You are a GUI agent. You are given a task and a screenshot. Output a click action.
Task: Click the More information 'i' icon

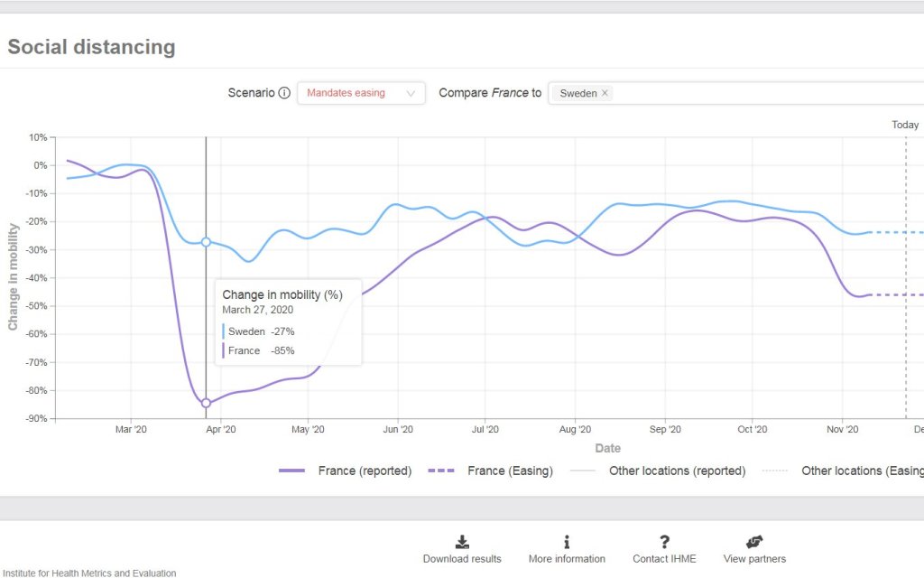tap(567, 542)
